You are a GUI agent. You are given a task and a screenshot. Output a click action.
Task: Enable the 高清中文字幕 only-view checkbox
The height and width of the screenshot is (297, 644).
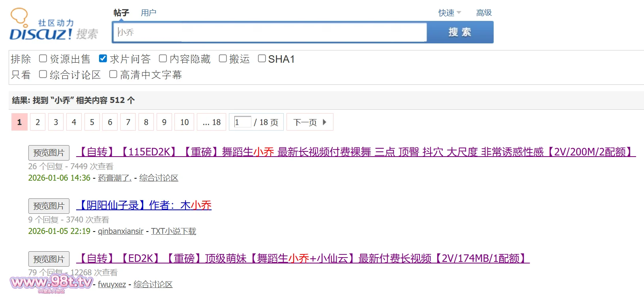113,75
